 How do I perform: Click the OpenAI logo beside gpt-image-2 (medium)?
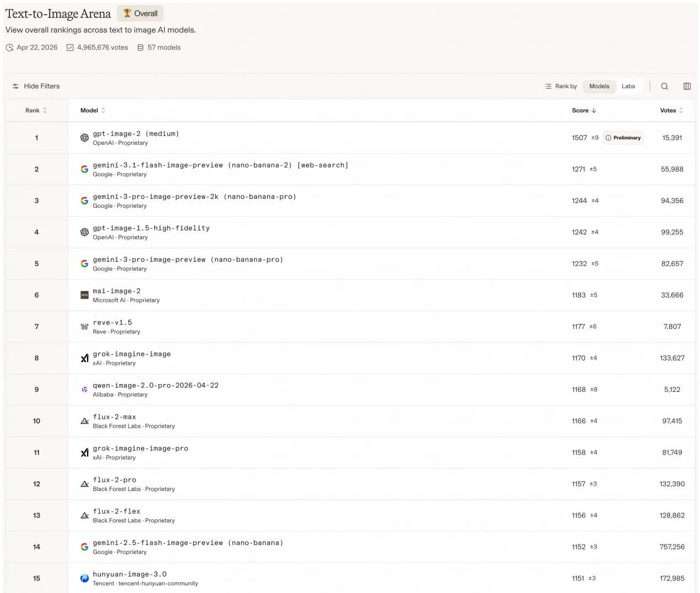pyautogui.click(x=84, y=138)
